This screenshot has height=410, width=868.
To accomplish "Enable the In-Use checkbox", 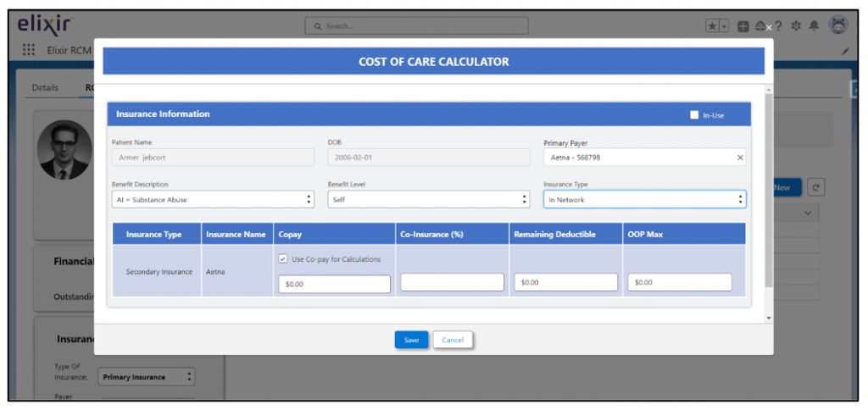I will [x=693, y=114].
